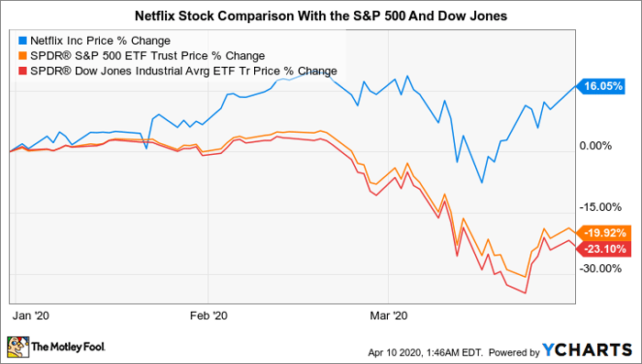Click the -15.00% y-axis label
The width and height of the screenshot is (642, 364).
(x=600, y=207)
